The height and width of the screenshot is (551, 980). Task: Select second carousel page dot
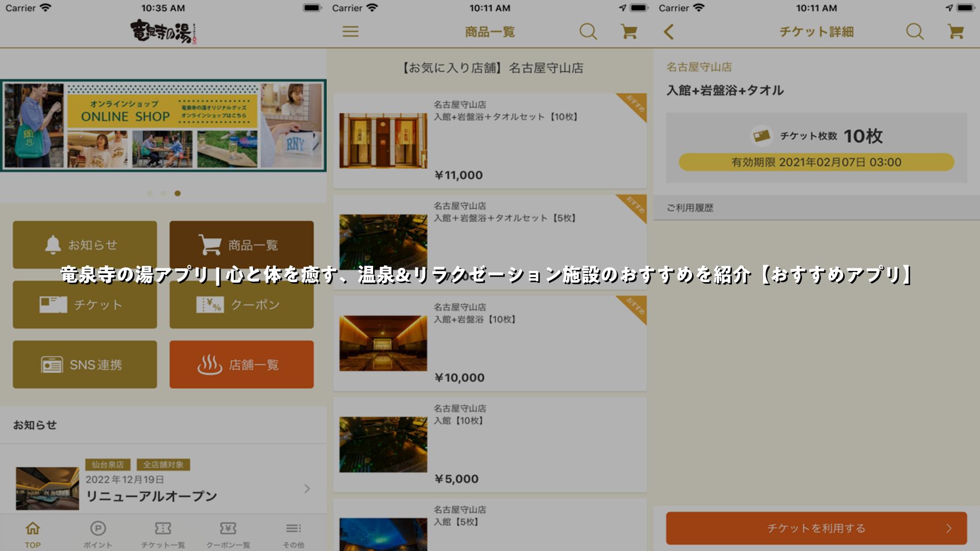(x=163, y=193)
